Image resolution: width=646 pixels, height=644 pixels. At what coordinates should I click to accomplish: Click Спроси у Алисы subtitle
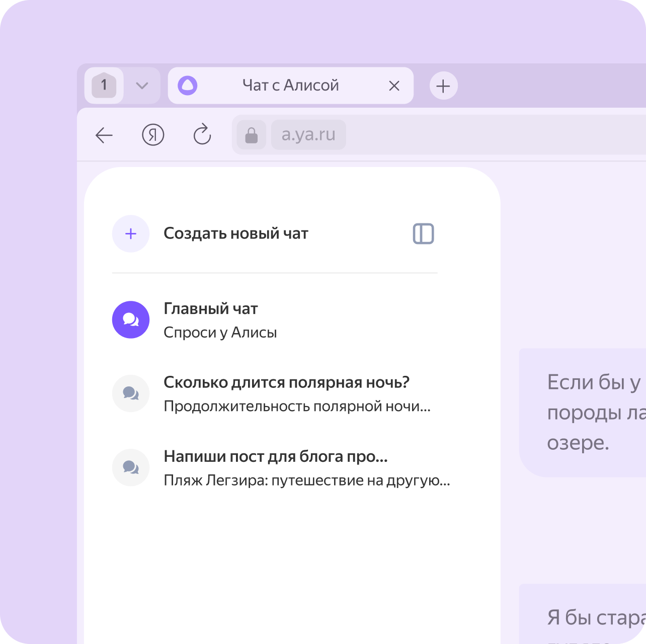220,333
